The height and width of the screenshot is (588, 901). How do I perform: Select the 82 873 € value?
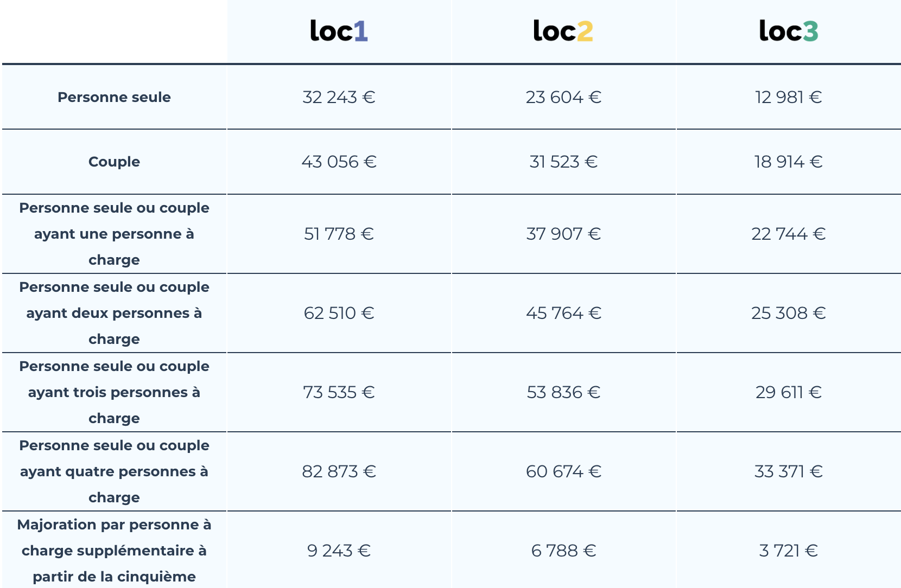339,471
